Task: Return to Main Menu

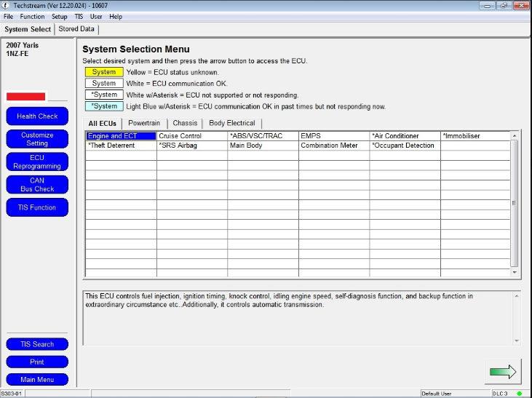Action: (37, 379)
